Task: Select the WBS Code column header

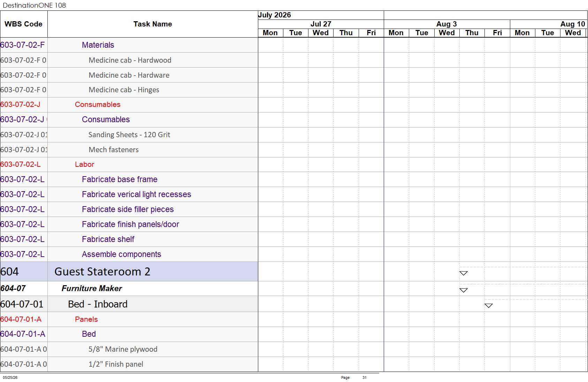Action: [x=24, y=24]
